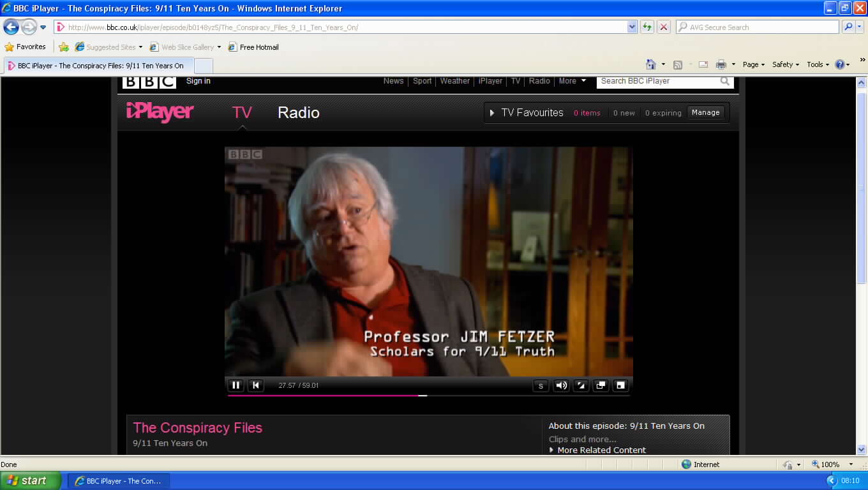Screen dimensions: 868x490
Task: Open a new browser tab
Action: pyautogui.click(x=203, y=66)
